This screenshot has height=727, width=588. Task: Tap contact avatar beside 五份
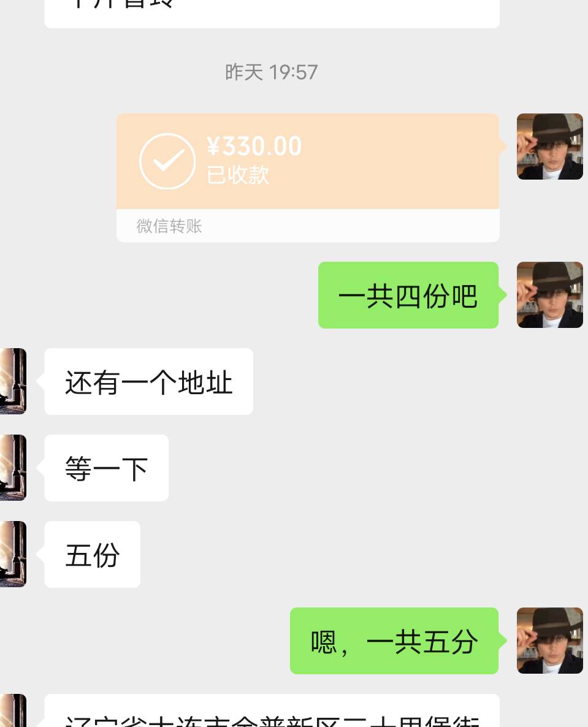click(13, 554)
